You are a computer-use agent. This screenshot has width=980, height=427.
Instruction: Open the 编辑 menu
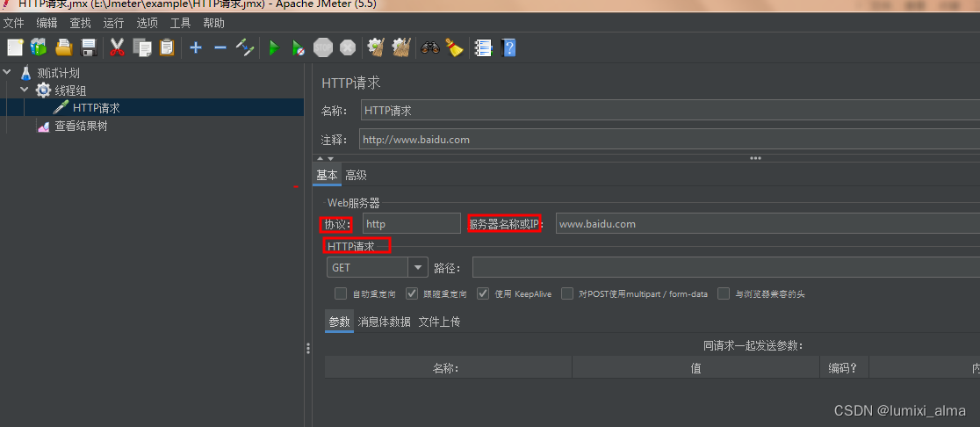pos(47,23)
